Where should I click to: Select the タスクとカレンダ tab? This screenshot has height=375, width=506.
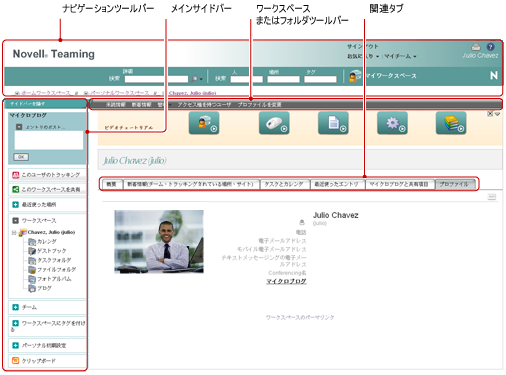[x=284, y=184]
